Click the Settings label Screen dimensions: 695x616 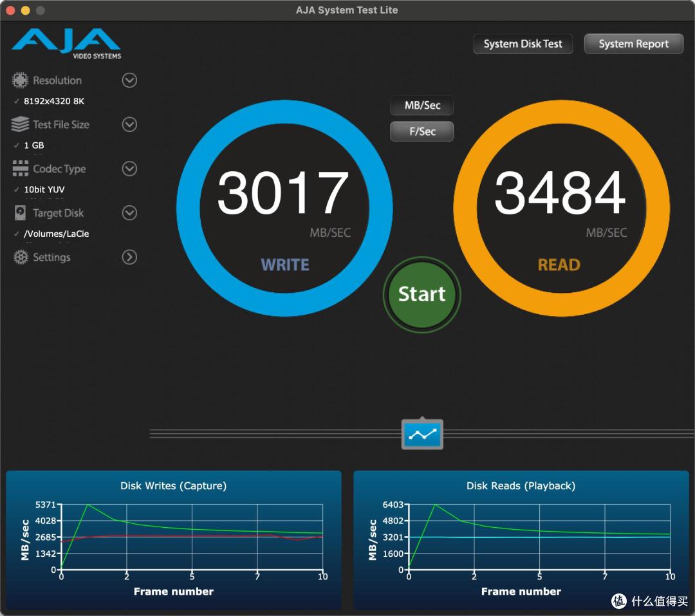(x=51, y=257)
